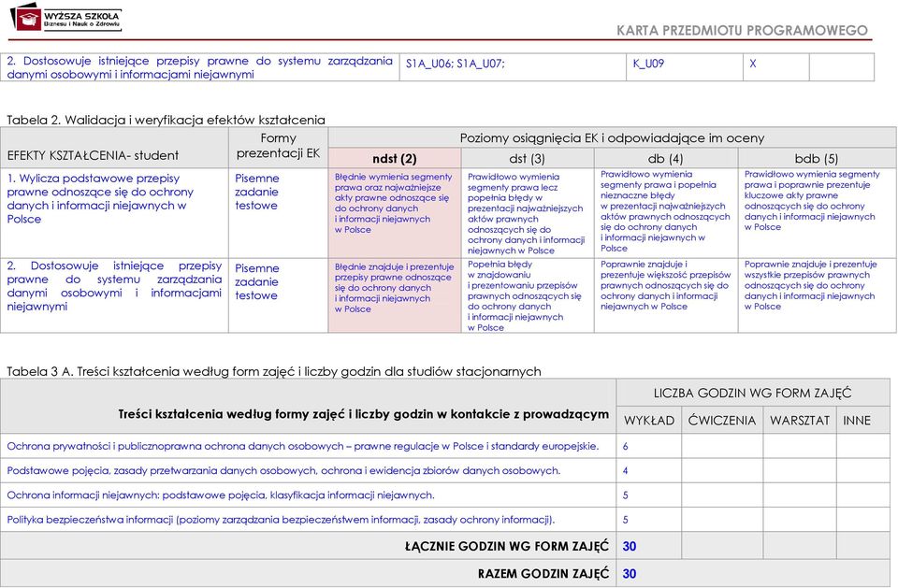Image resolution: width=898 pixels, height=588 pixels.
Task: Click the 'LICZBA GODZIN WG FORM ZAJĘĆ' header
Action: (752, 393)
